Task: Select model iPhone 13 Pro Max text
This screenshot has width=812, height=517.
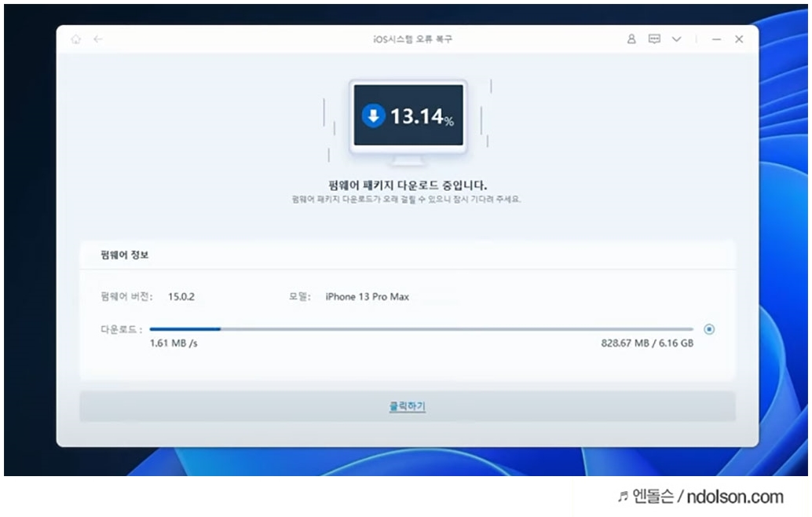Action: click(x=368, y=297)
